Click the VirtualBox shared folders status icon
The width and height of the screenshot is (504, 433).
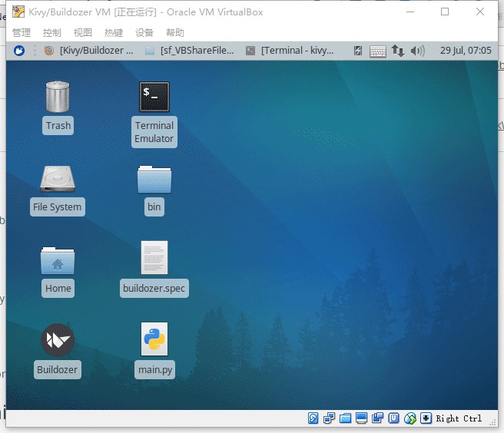coord(345,418)
